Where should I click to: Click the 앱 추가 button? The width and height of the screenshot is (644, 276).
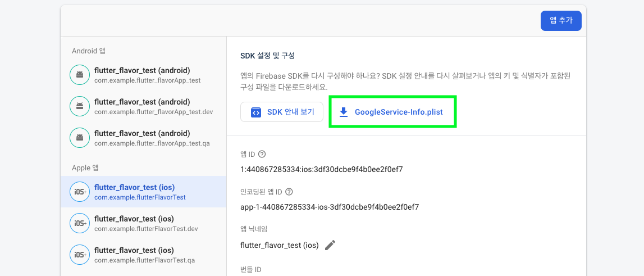point(561,21)
